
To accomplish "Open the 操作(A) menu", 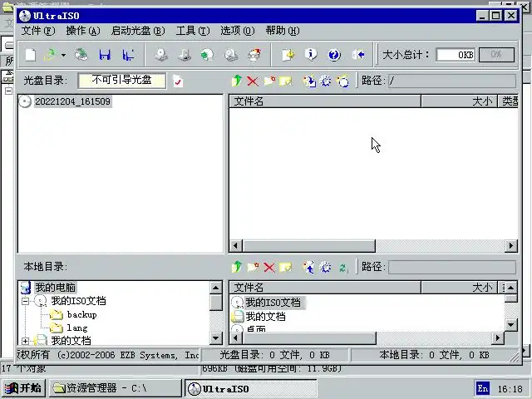I will (x=83, y=31).
